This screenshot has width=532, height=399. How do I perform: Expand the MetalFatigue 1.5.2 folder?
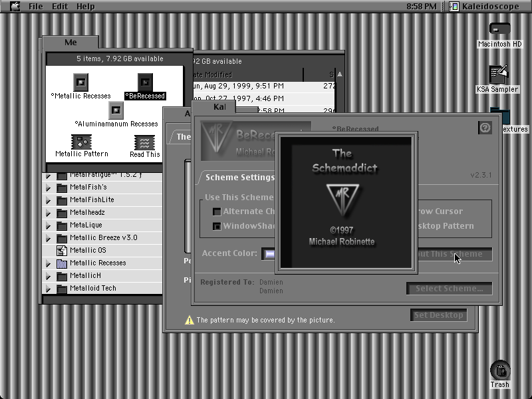tap(48, 176)
